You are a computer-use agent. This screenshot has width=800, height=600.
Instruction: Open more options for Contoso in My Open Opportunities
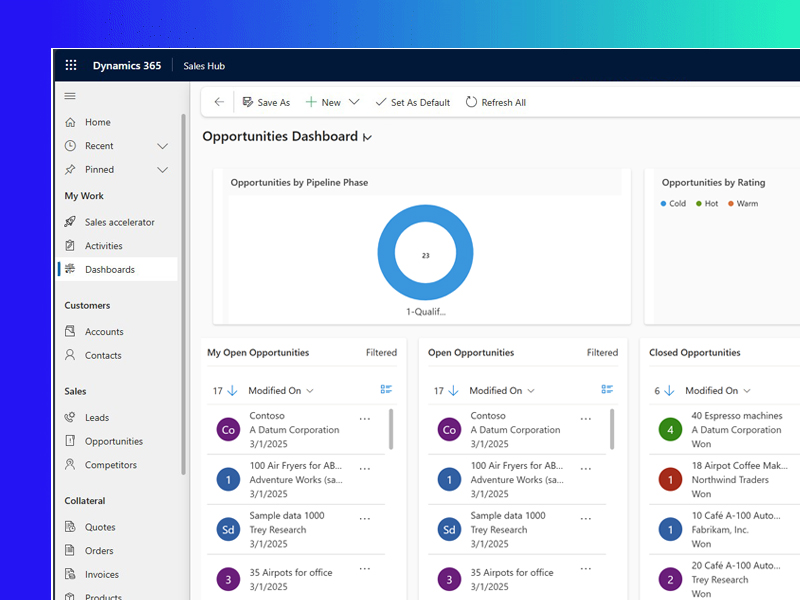coord(365,418)
